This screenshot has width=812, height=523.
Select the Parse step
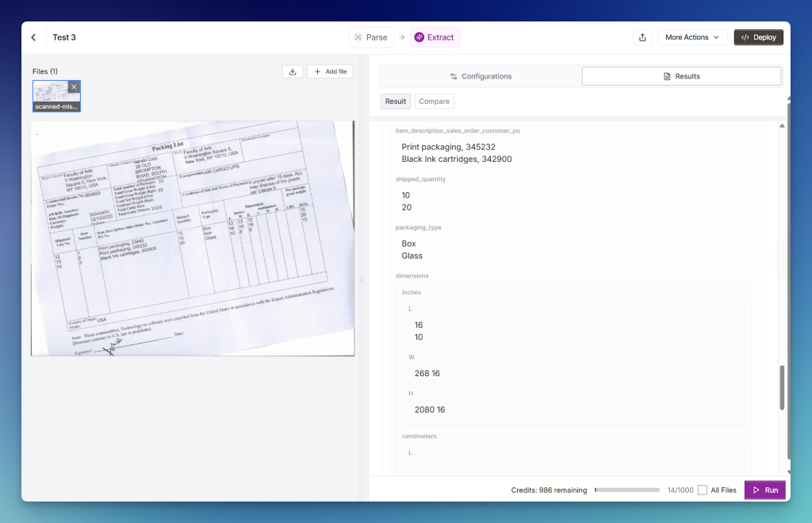[x=371, y=37]
